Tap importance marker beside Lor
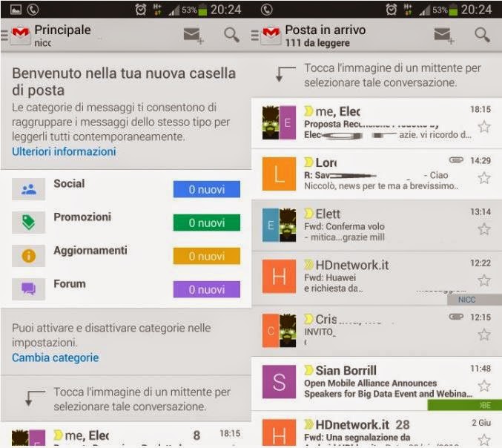This screenshot has height=448, width=502. click(x=308, y=162)
